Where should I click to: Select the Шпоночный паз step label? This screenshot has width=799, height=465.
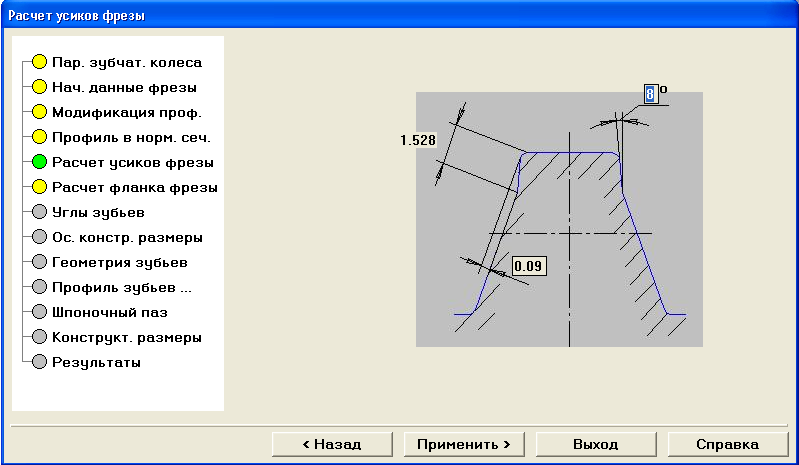click(x=110, y=312)
